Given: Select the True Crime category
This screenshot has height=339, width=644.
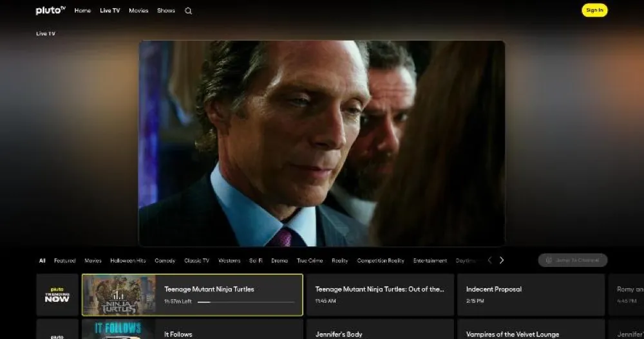Looking at the screenshot, I should point(310,261).
